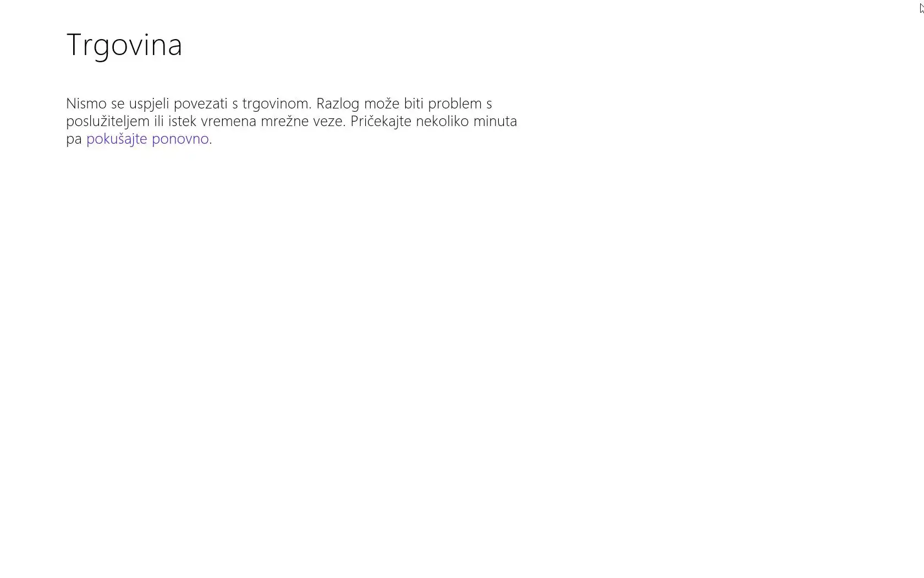Click the 'Trgovina' page heading
The width and height of the screenshot is (924, 578).
[x=124, y=45]
